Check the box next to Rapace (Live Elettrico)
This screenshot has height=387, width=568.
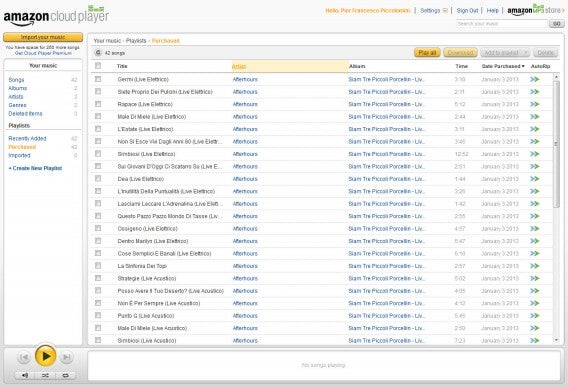pyautogui.click(x=98, y=104)
